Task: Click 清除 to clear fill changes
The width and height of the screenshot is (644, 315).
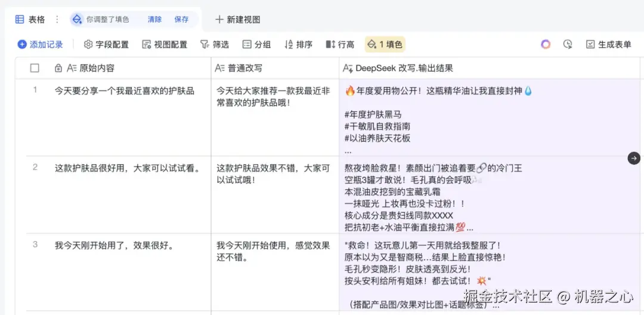Action: (x=154, y=19)
